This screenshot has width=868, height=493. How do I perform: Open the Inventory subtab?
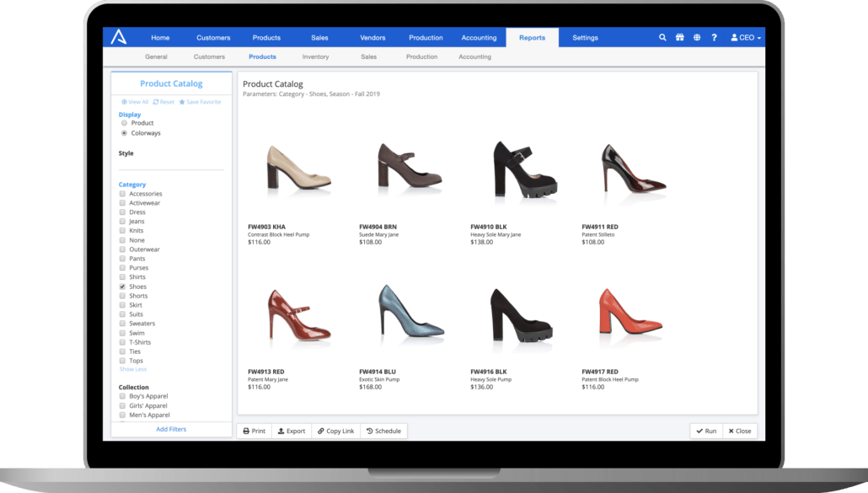pos(315,56)
